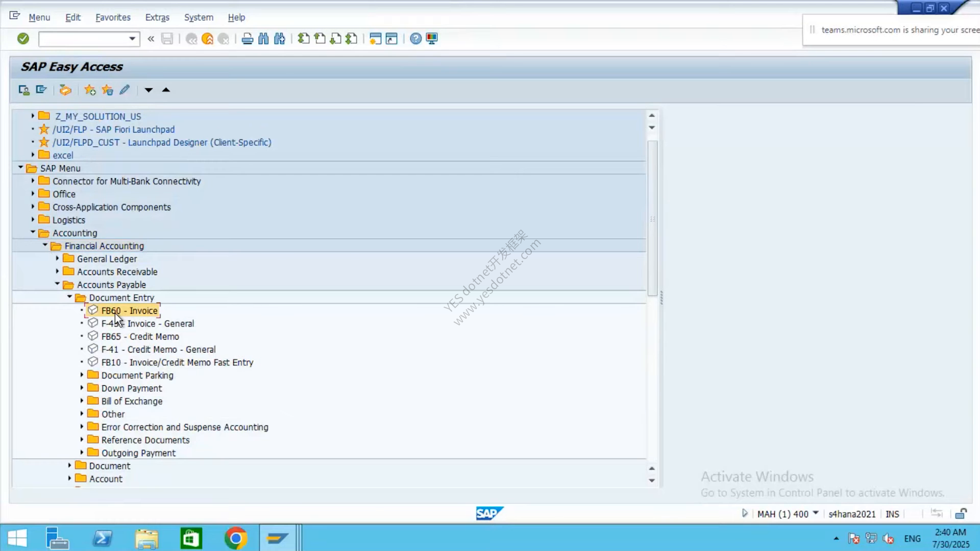Expand the Logistics folder
The width and height of the screenshot is (980, 551).
click(x=33, y=219)
